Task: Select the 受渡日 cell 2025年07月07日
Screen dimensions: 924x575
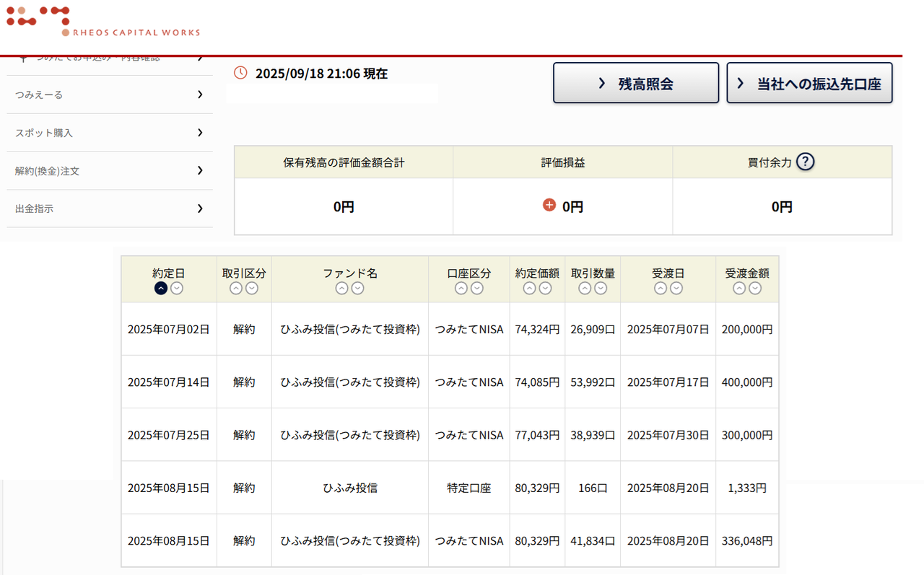Action: pos(668,329)
